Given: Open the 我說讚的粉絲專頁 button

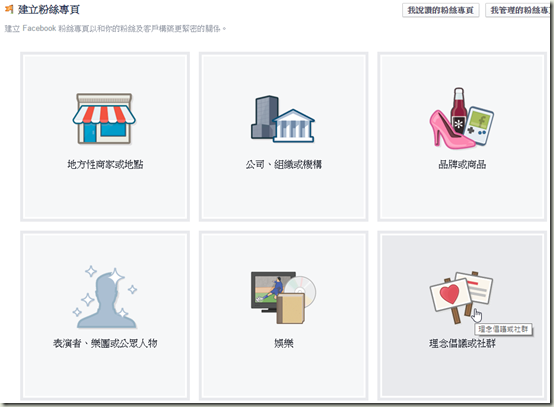Looking at the screenshot, I should click(441, 10).
